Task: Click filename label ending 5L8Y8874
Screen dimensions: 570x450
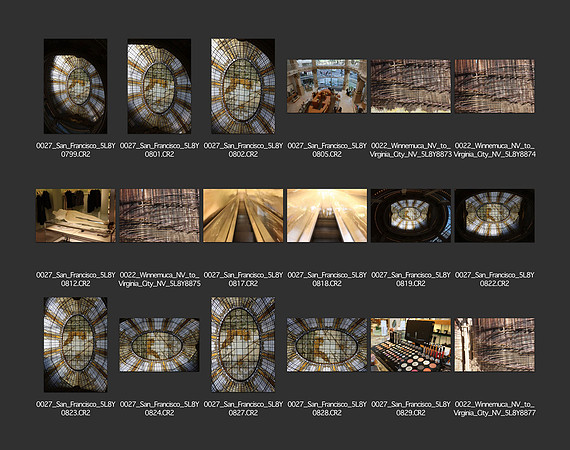Action: pos(494,150)
